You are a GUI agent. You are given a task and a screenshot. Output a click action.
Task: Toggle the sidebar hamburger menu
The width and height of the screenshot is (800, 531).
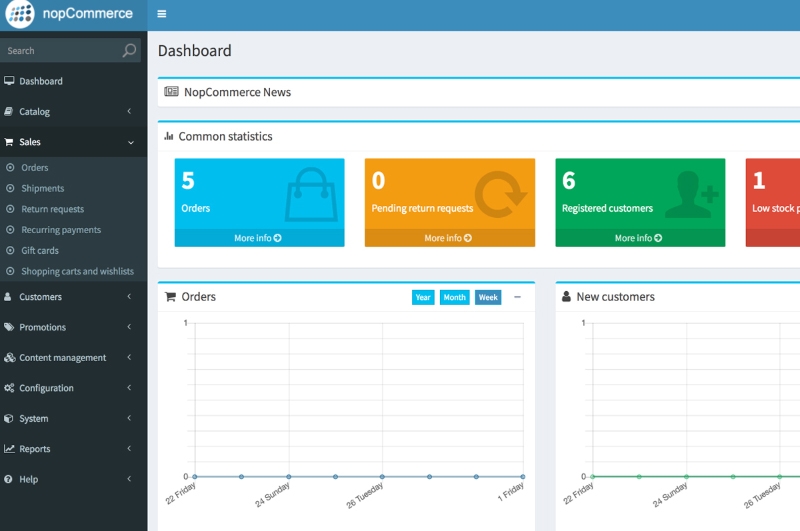click(162, 14)
